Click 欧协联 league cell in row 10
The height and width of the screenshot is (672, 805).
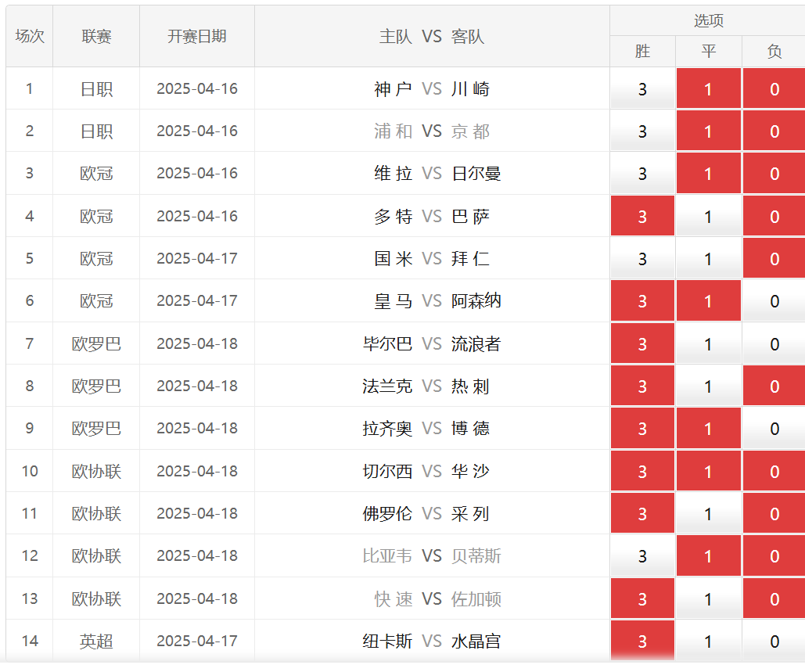pos(96,471)
